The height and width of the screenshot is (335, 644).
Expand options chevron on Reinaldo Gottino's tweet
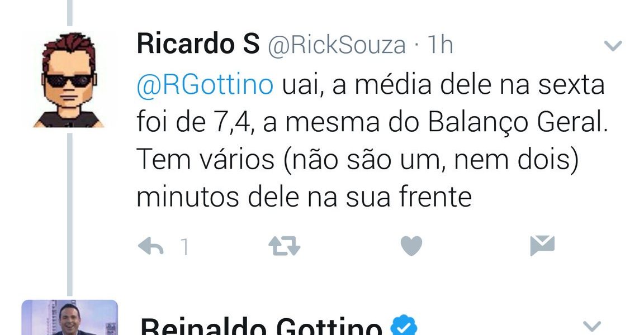(x=592, y=326)
